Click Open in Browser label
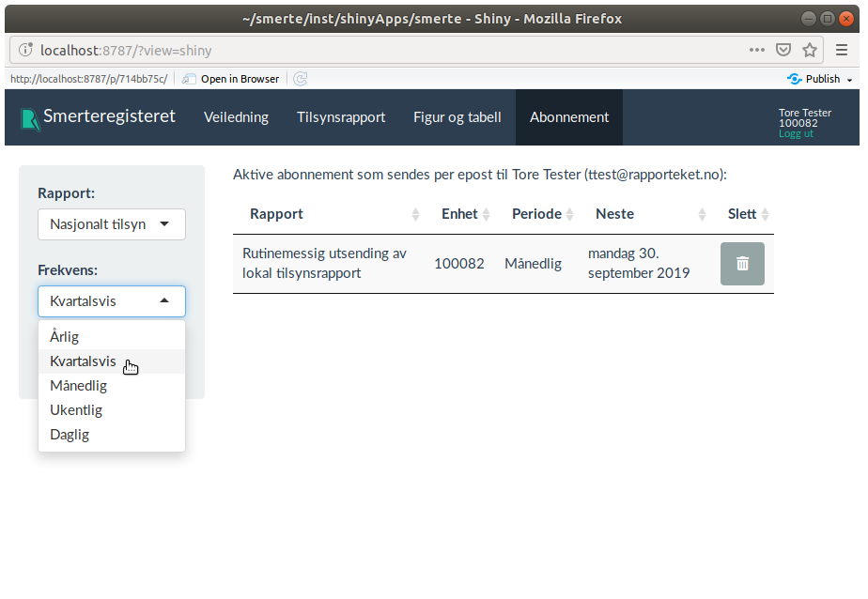Screen dimensions: 868x599 (240, 79)
